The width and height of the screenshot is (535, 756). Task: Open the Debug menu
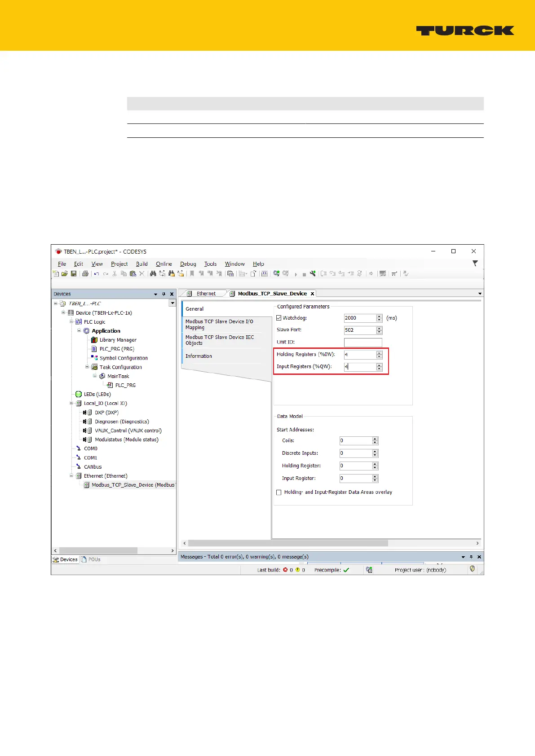coord(188,264)
